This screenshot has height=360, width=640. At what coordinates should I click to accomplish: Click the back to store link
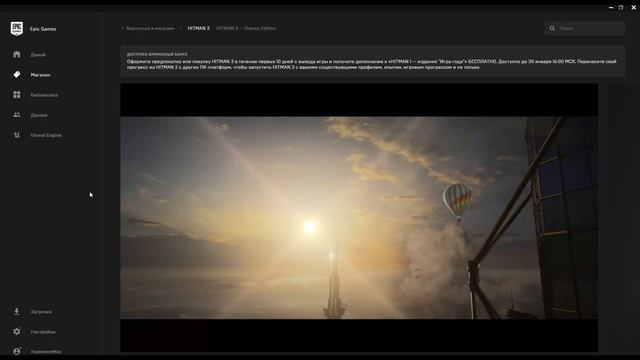click(x=148, y=28)
